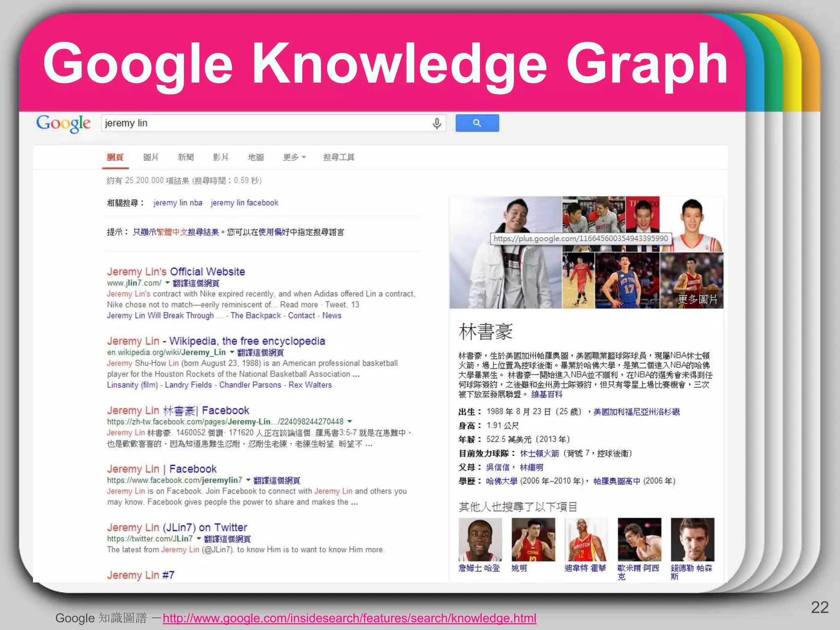
Task: Switch to the 新聞 tab
Action: click(x=186, y=157)
